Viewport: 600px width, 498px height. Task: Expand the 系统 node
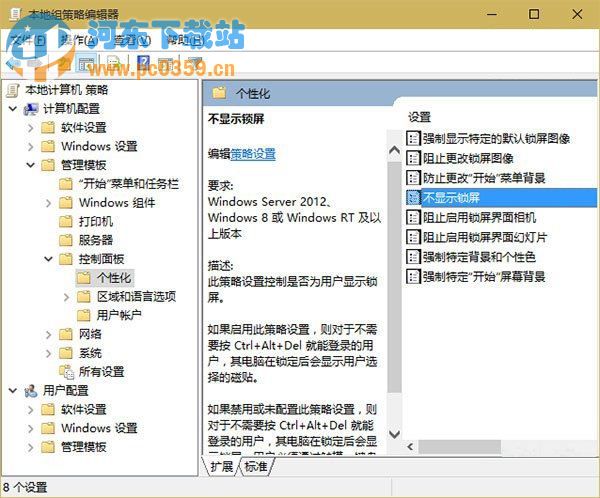[x=49, y=353]
